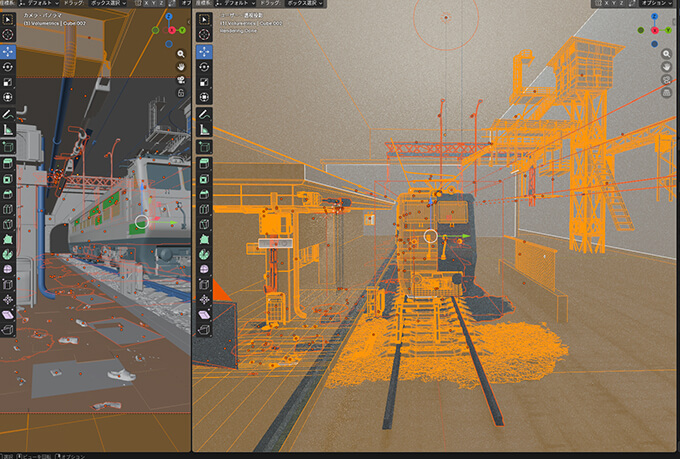Choose the Rotate tool in right viewport

[204, 66]
